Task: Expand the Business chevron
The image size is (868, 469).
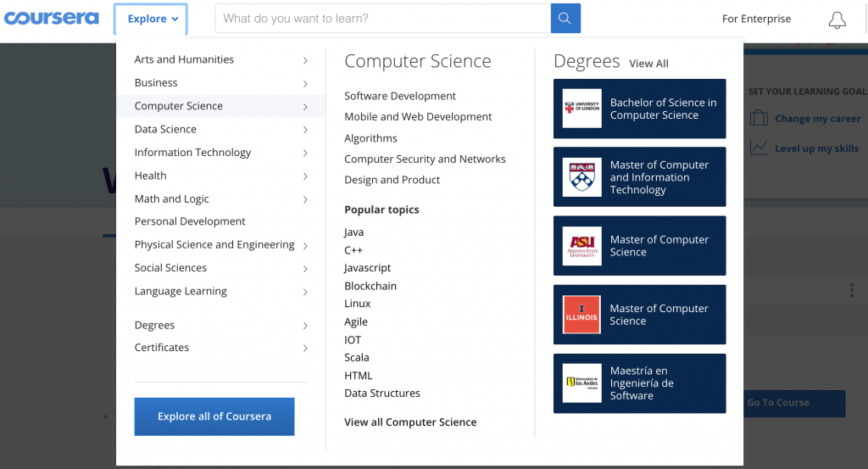Action: pos(305,83)
